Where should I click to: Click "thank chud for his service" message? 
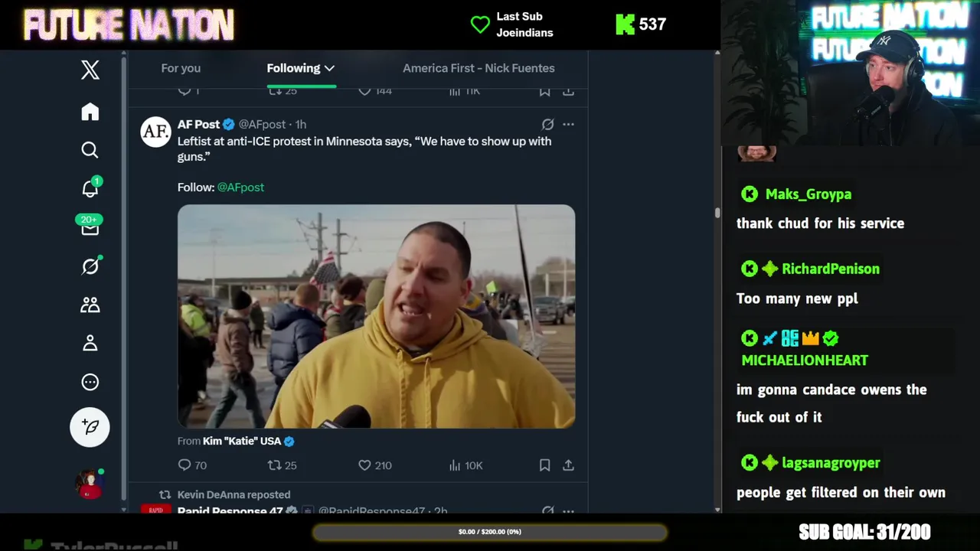click(820, 223)
